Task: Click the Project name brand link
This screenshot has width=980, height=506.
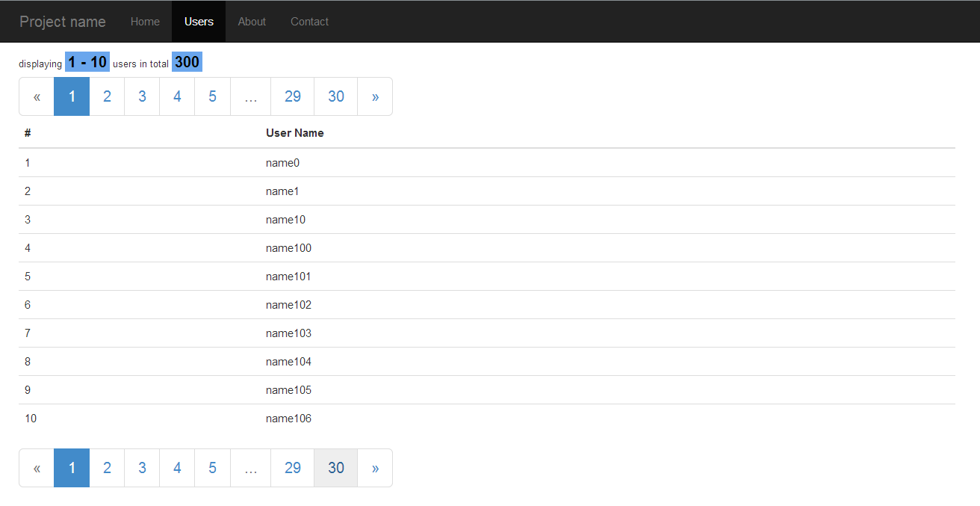Action: [63, 21]
